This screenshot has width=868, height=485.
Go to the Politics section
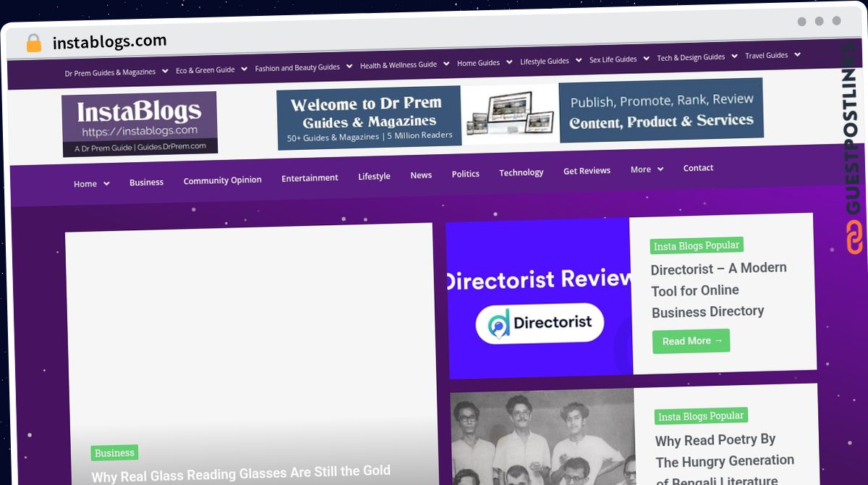click(465, 174)
